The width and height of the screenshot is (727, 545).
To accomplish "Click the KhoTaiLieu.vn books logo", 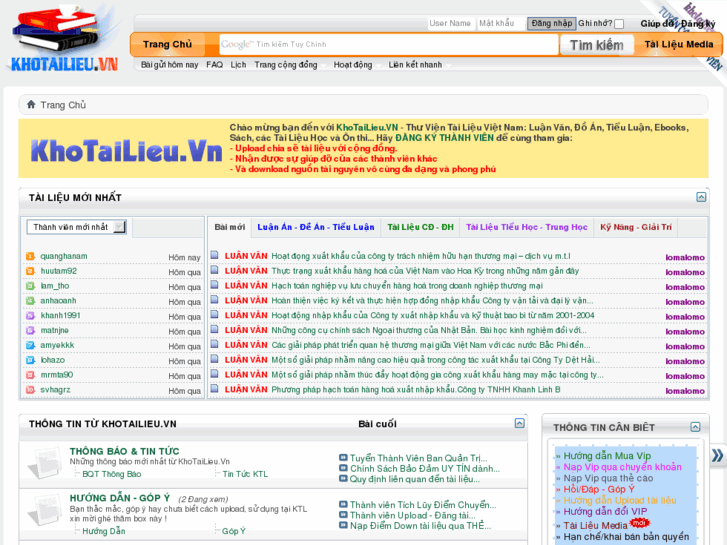I will [64, 39].
